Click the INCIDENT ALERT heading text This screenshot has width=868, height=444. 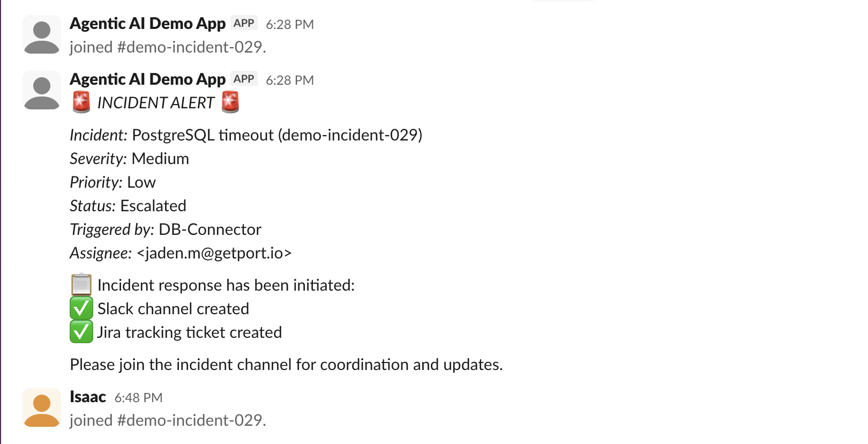(x=156, y=103)
